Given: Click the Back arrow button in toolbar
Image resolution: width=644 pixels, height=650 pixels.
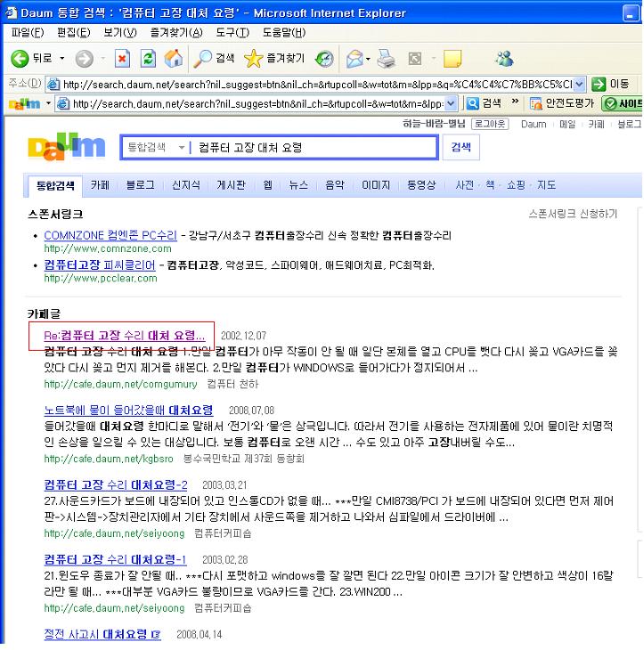Looking at the screenshot, I should pyautogui.click(x=20, y=59).
